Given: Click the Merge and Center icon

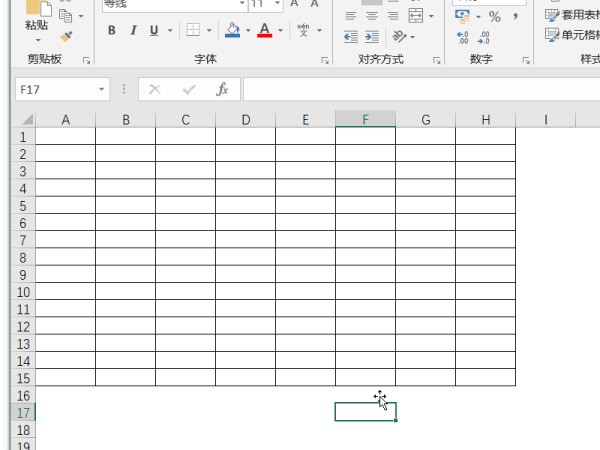Looking at the screenshot, I should pyautogui.click(x=416, y=16).
